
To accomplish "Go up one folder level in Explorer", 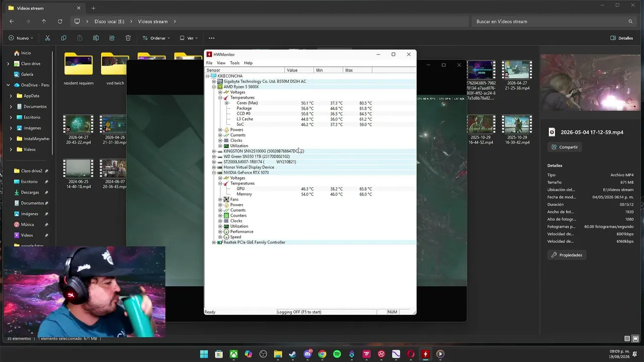I will pyautogui.click(x=44, y=22).
